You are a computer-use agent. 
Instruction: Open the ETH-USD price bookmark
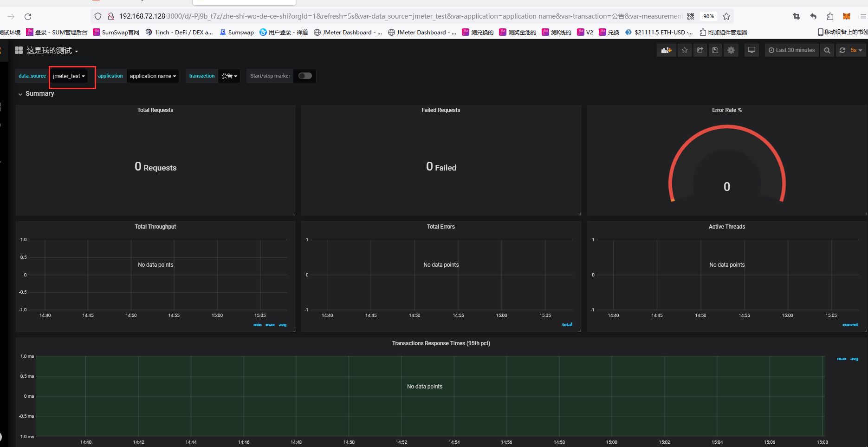point(659,32)
